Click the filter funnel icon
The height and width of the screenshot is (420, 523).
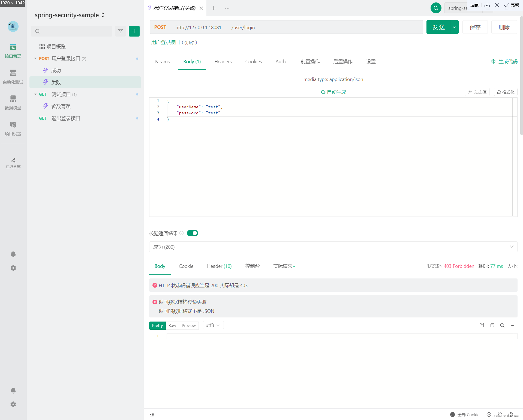pyautogui.click(x=121, y=31)
